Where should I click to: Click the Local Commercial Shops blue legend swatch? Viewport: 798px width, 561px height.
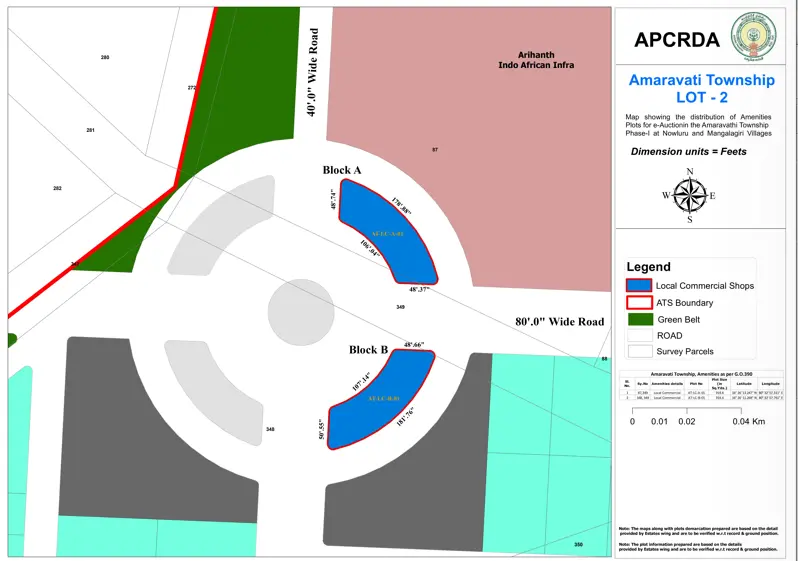pos(639,285)
